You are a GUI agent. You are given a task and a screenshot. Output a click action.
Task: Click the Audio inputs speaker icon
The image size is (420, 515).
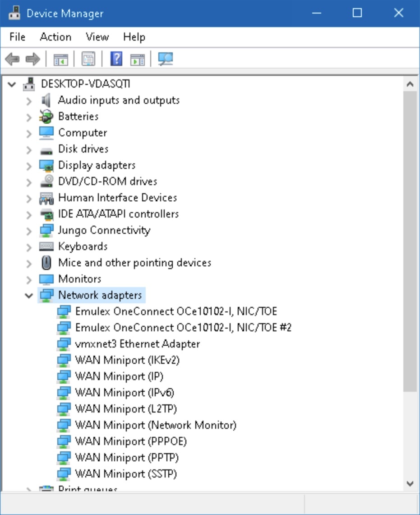point(46,100)
